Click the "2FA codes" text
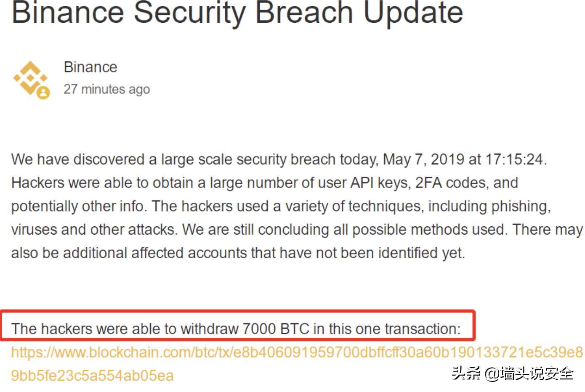This screenshot has height=392, width=585. tap(452, 183)
